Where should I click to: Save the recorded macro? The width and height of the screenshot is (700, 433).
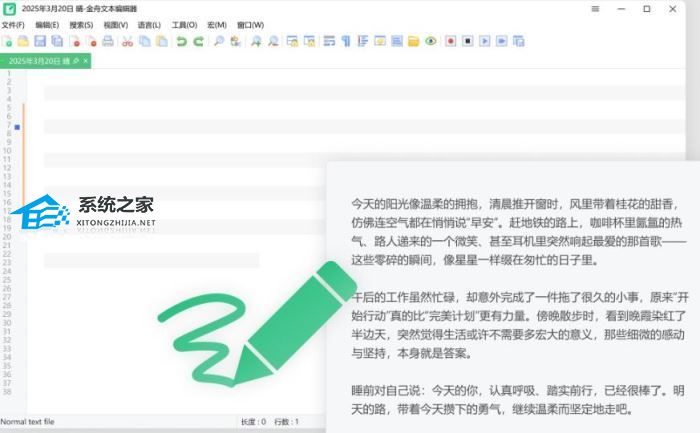pos(519,42)
